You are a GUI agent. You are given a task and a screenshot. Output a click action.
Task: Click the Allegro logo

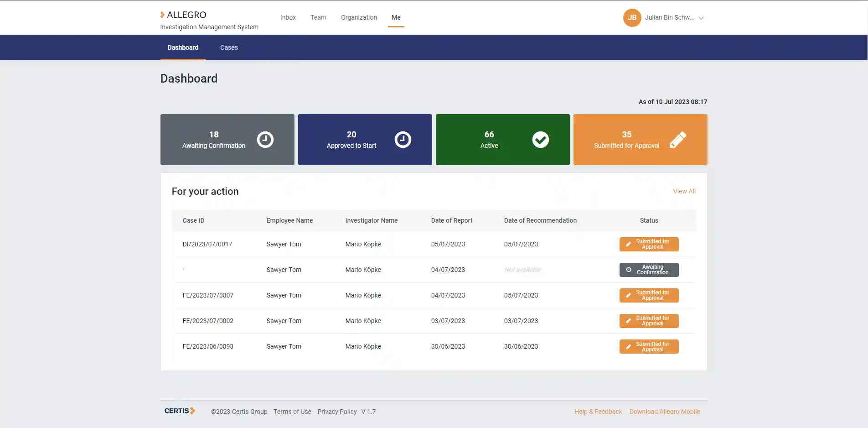click(183, 15)
